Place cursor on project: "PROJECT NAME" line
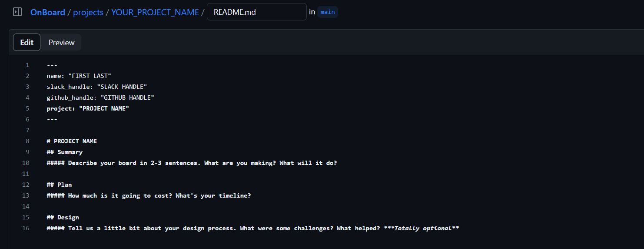Image resolution: width=644 pixels, height=249 pixels. (88, 108)
